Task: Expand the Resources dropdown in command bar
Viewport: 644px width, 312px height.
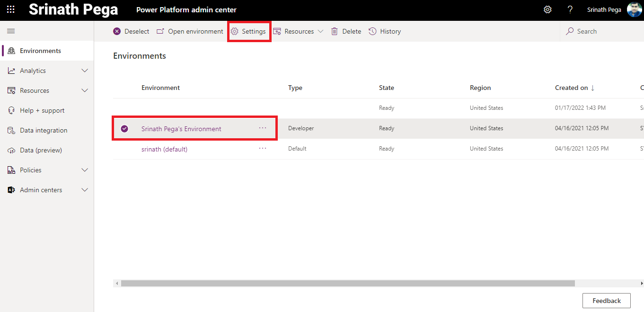Action: (299, 31)
